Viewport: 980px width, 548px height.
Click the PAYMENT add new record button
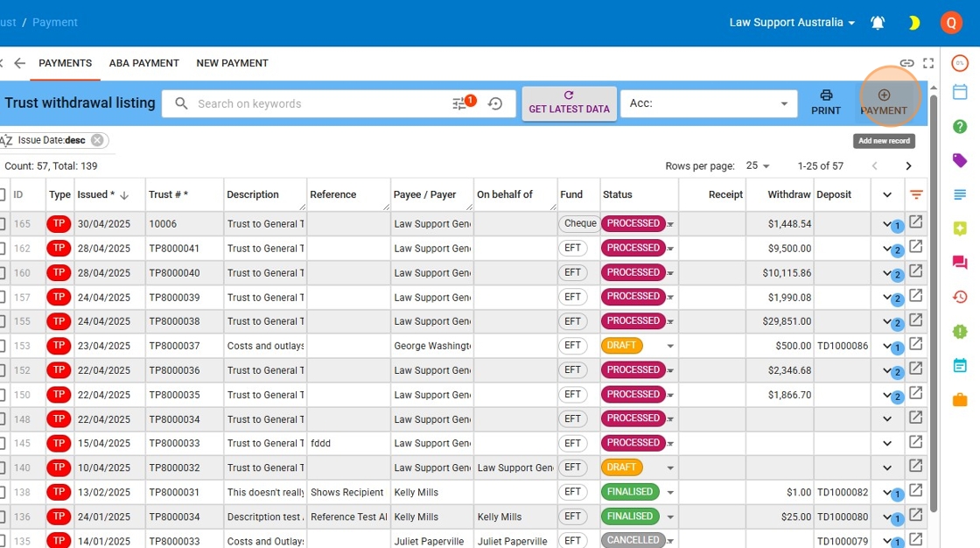tap(883, 102)
